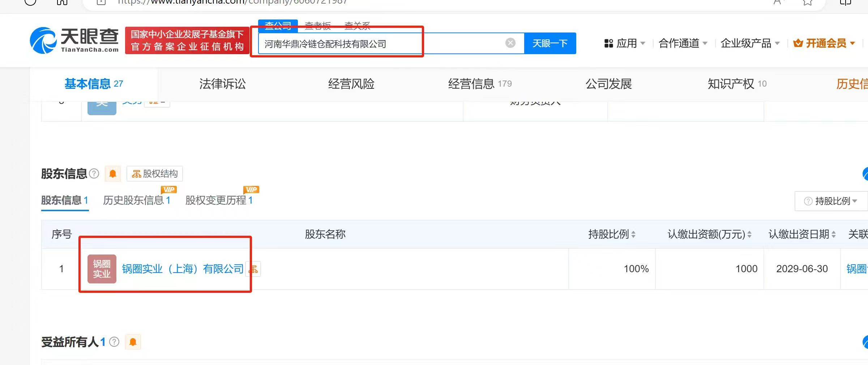Click help question mark next to 股东信息
868x365 pixels.
[94, 174]
